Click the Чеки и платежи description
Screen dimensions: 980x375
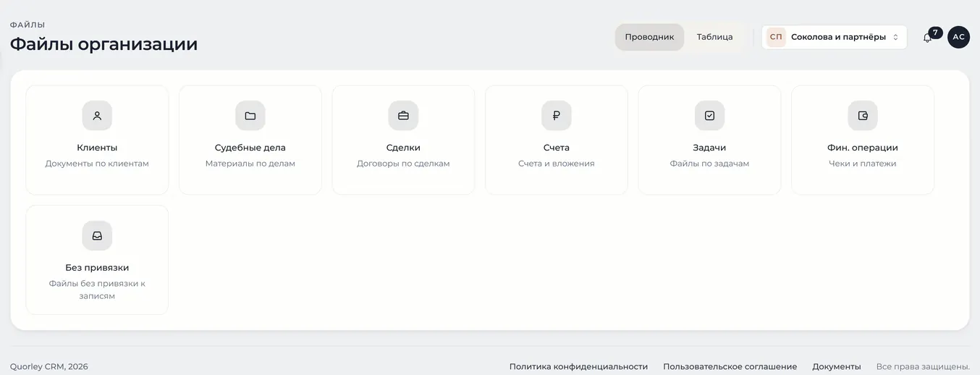[863, 164]
